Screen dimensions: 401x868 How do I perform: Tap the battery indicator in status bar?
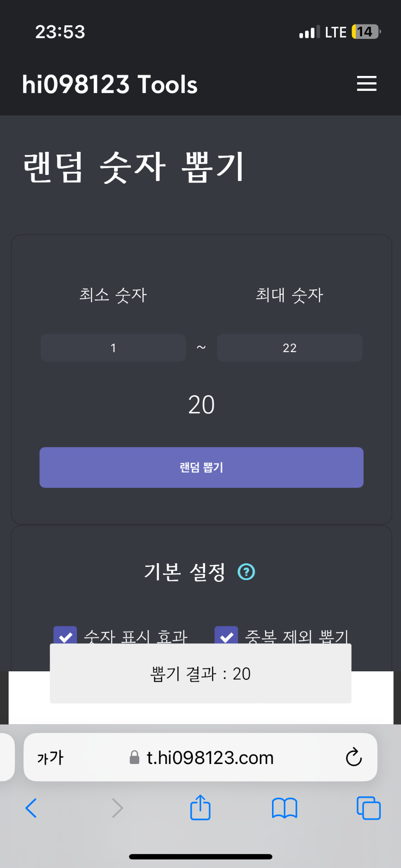click(365, 32)
